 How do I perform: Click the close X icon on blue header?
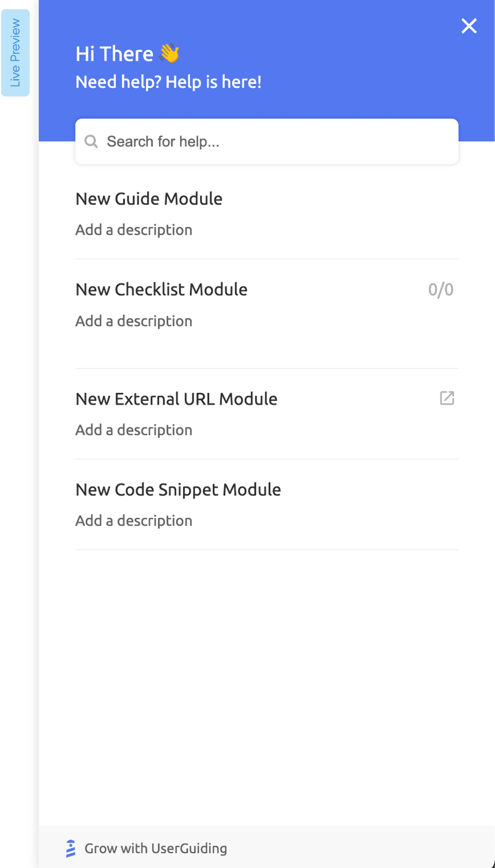tap(469, 26)
